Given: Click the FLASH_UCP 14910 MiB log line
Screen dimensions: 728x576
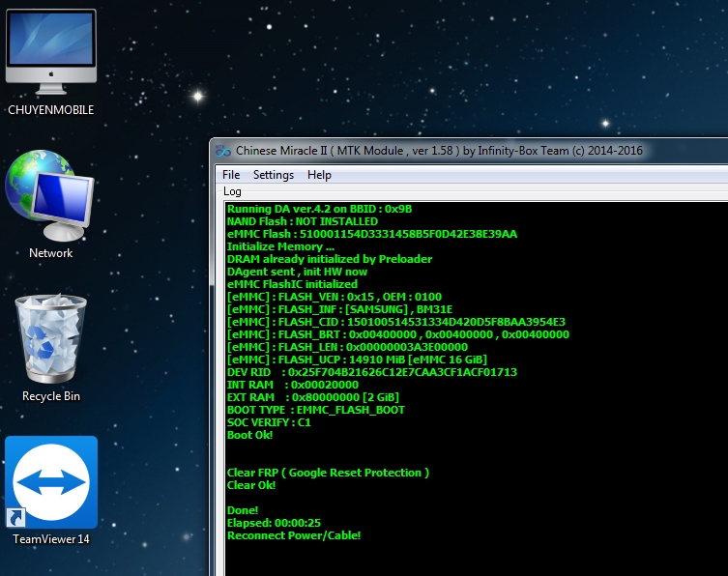Looking at the screenshot, I should click(357, 360).
